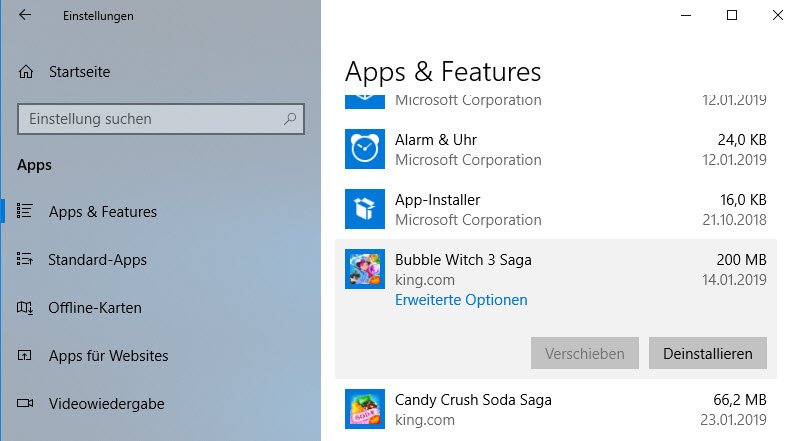Go to Apps für Websites
This screenshot has width=800, height=441.
coord(108,356)
